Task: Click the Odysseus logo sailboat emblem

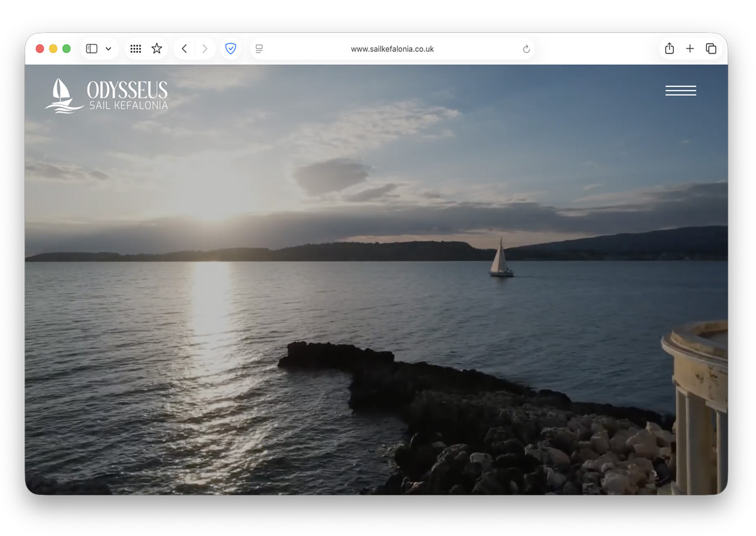Action: 63,96
